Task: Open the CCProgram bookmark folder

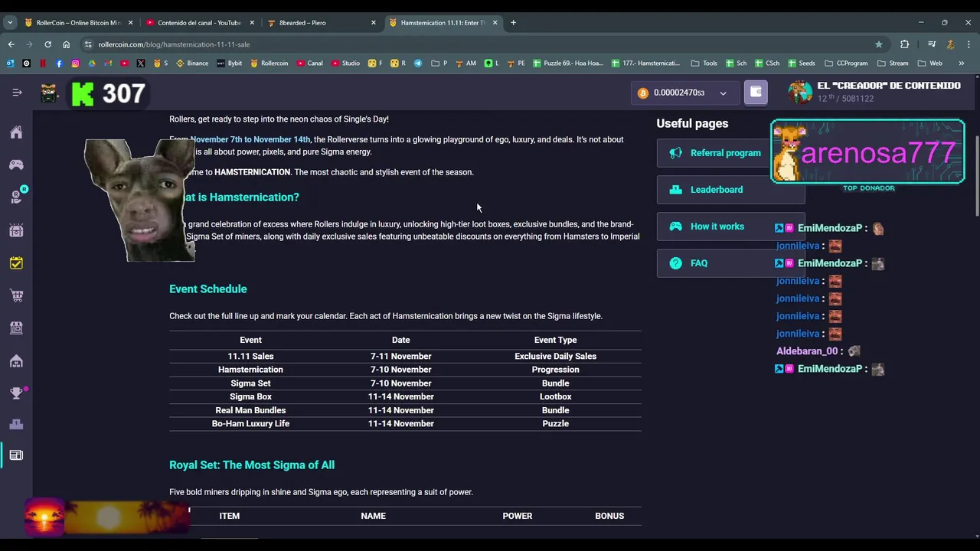Action: click(x=846, y=64)
